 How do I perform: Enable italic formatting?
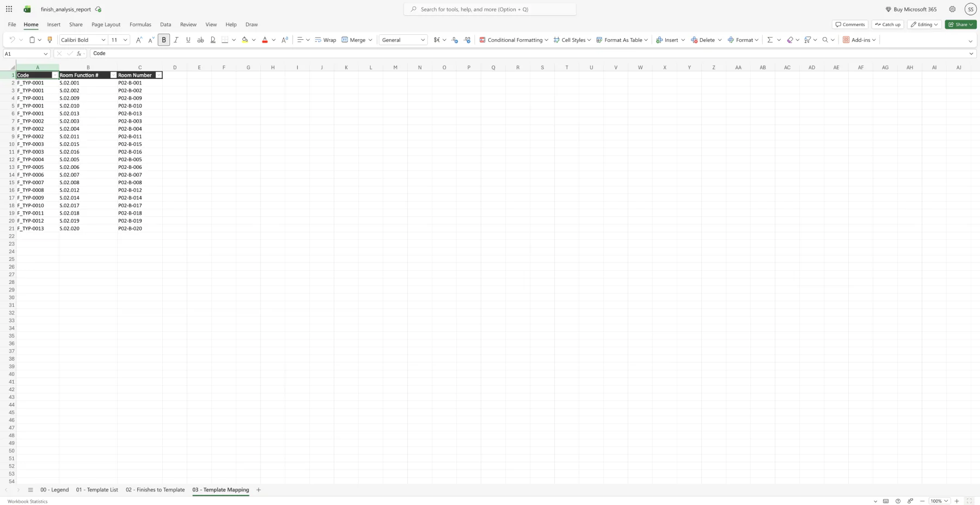tap(176, 39)
